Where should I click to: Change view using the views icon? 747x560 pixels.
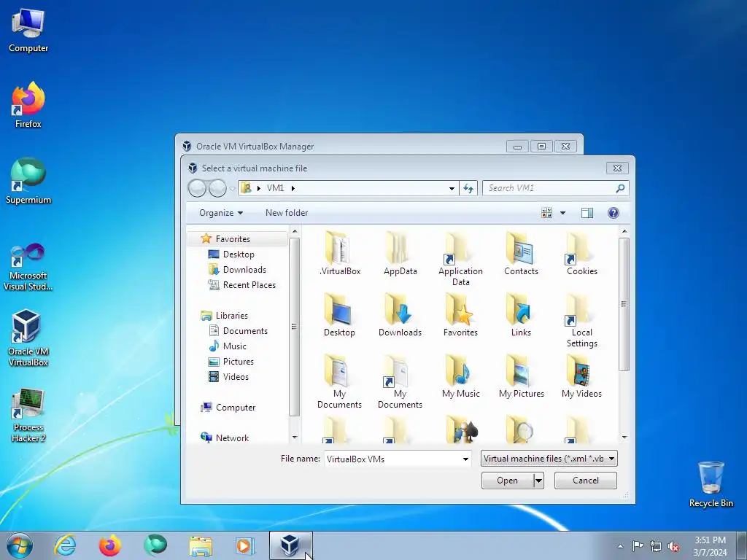pos(547,213)
